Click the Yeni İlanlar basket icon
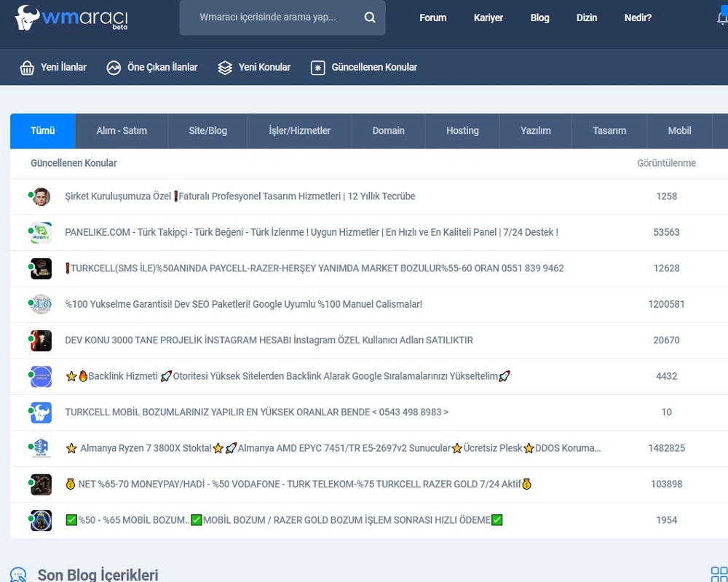This screenshot has width=728, height=582. pos(27,68)
